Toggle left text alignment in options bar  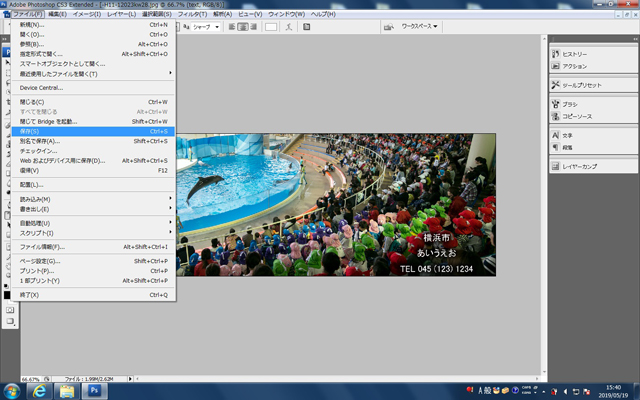point(230,27)
